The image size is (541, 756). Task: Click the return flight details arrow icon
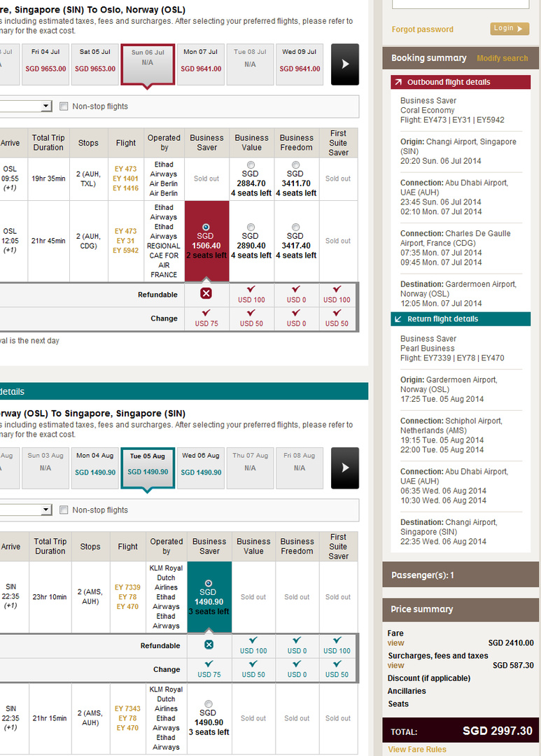(x=398, y=319)
